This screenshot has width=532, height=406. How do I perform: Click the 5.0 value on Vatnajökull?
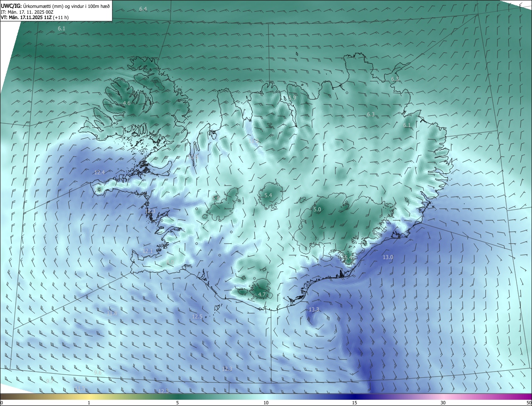pos(317,210)
